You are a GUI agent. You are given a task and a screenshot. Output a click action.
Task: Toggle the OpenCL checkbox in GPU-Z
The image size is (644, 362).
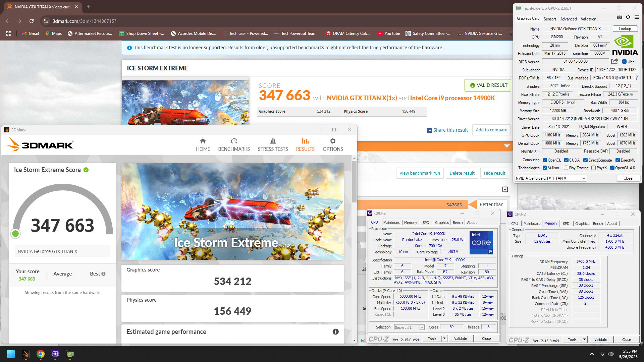[x=545, y=160]
